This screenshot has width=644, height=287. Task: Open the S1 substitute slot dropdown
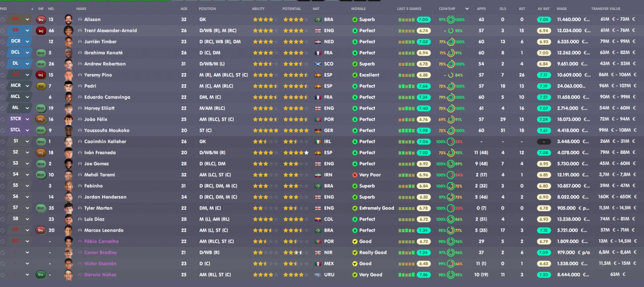point(27,141)
